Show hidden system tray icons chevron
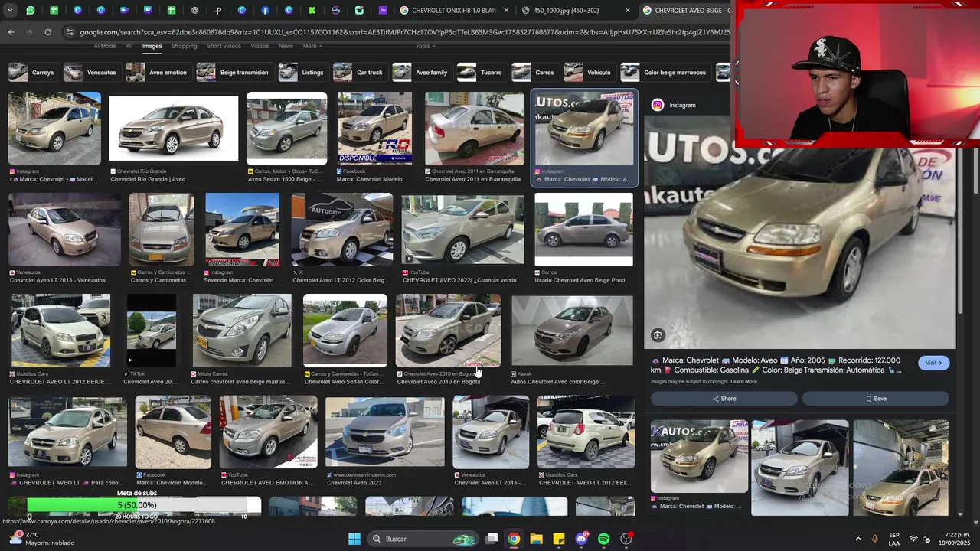The height and width of the screenshot is (551, 980). pos(857,539)
